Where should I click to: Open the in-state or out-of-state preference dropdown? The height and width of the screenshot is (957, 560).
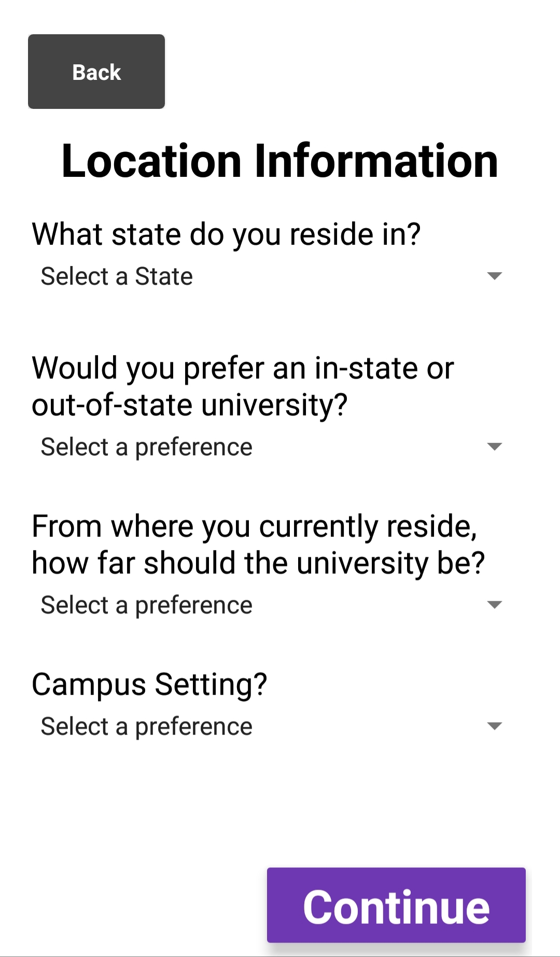(x=273, y=447)
